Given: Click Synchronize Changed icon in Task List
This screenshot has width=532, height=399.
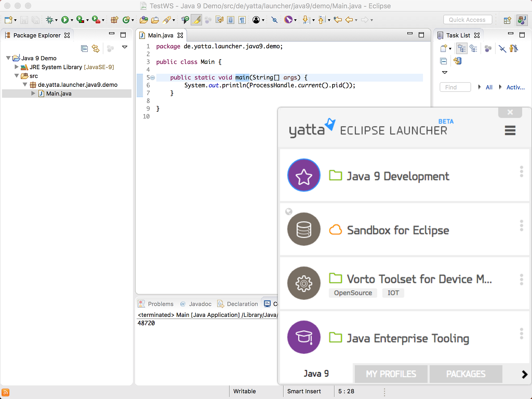Looking at the screenshot, I should (458, 61).
